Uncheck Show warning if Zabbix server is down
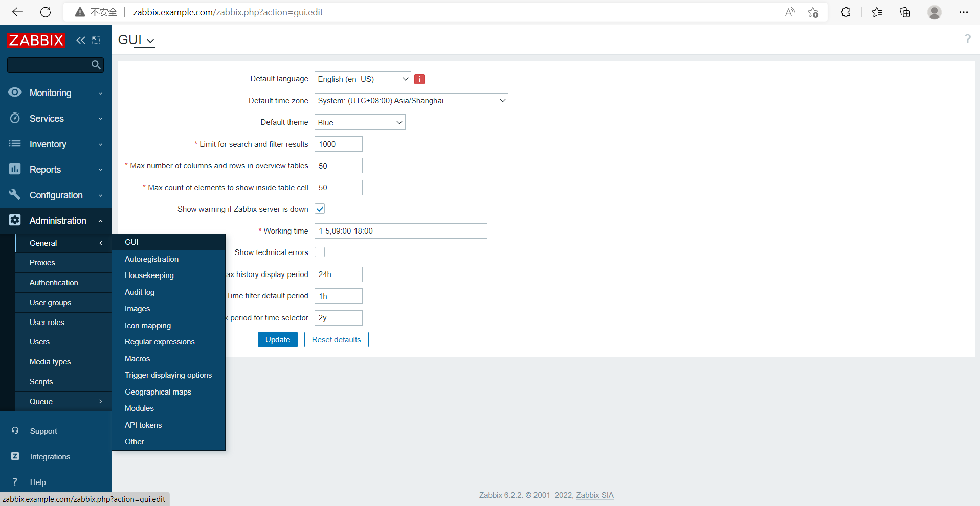 tap(320, 209)
